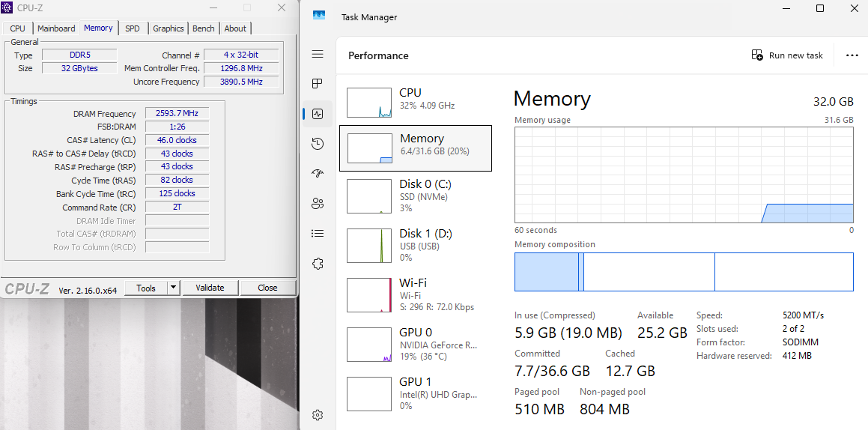Click the Task Manager app icon in title bar
The height and width of the screenshot is (430, 868).
(x=319, y=15)
